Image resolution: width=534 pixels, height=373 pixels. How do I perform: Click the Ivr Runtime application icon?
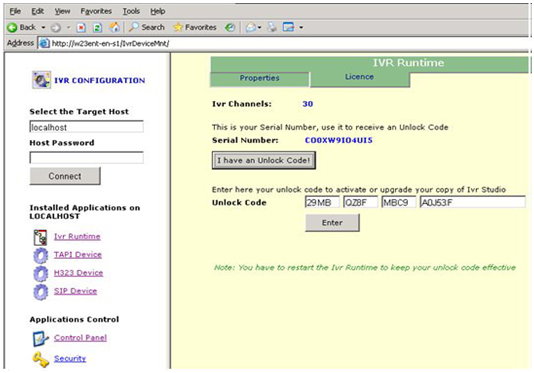click(40, 237)
